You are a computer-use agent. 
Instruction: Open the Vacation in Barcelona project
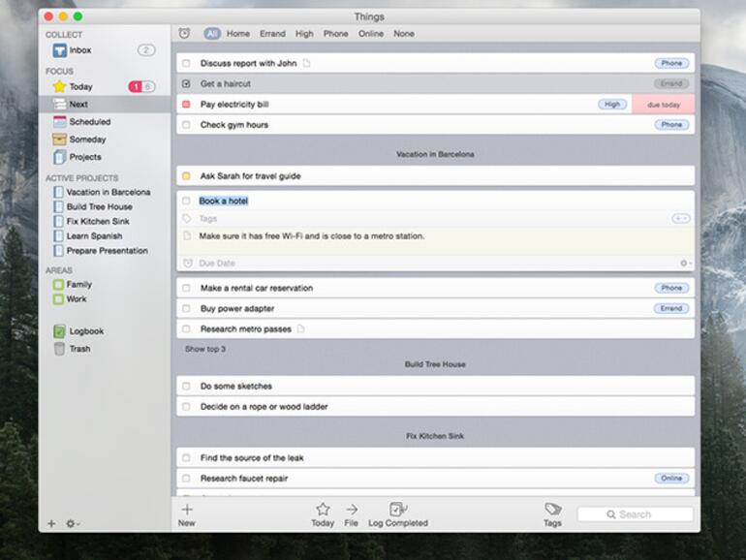(x=108, y=192)
